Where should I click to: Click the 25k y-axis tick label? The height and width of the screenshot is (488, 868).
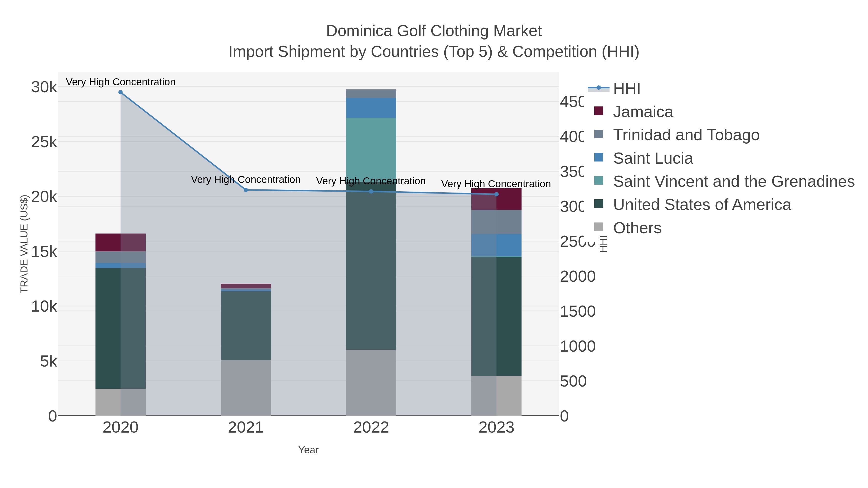pos(44,142)
